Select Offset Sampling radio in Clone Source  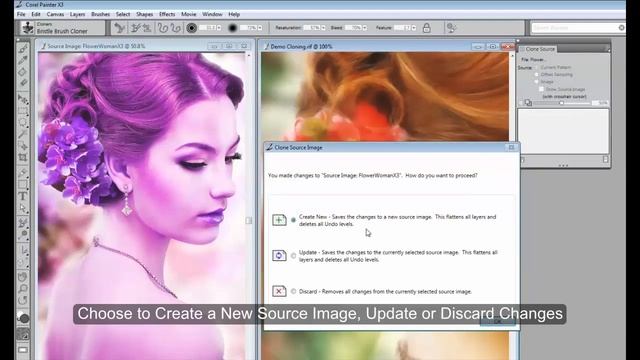tap(536, 75)
